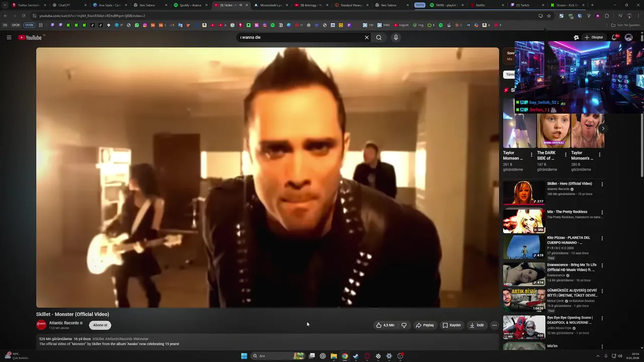644x362 pixels.
Task: Open YouTube notifications bell
Action: 615,37
